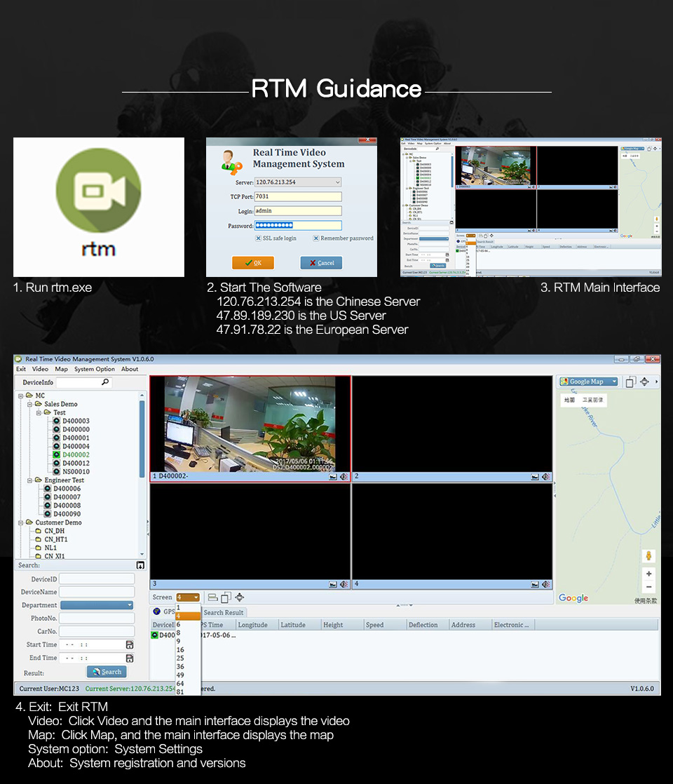Mute audio on video pane 2

(x=546, y=477)
